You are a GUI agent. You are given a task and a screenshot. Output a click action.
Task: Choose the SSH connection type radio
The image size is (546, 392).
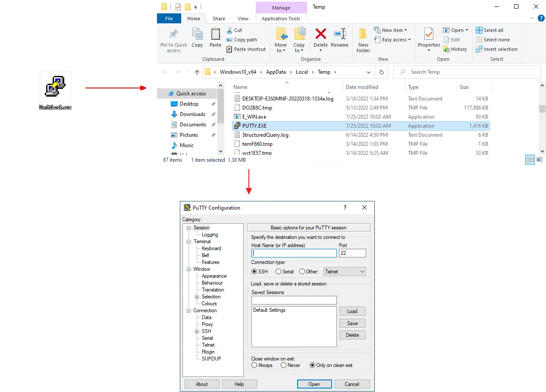point(254,272)
